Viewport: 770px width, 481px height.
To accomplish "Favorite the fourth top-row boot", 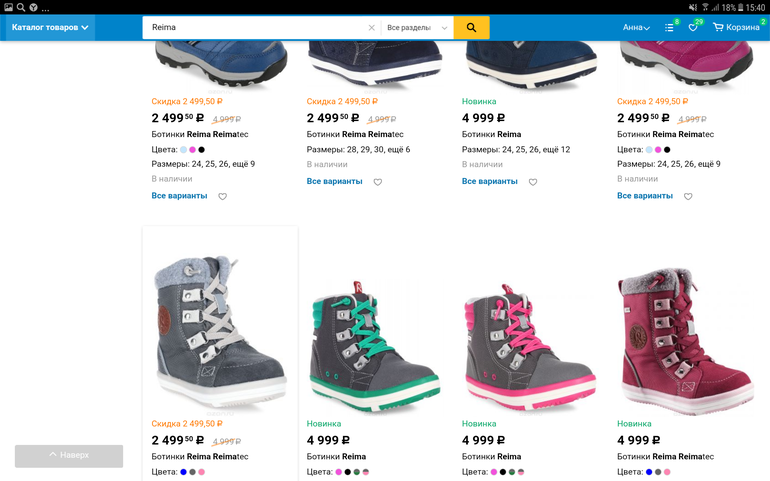I will pos(688,196).
